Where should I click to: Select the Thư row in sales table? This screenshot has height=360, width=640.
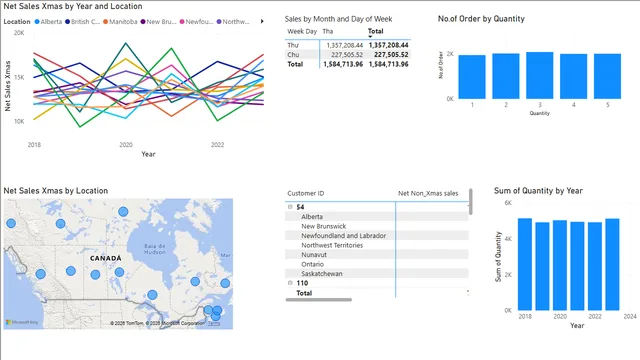[347, 45]
